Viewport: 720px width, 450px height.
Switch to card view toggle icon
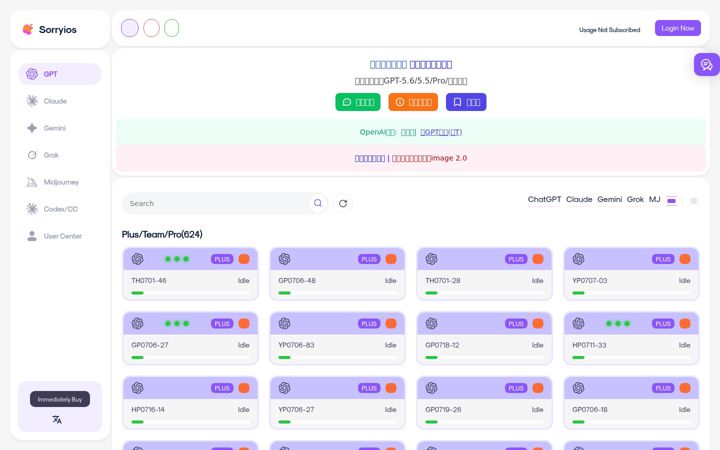click(x=671, y=201)
